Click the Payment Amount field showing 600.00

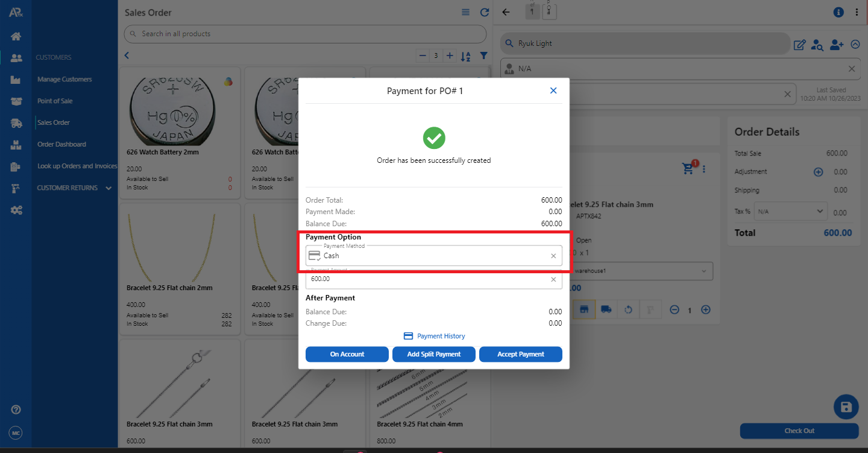(428, 279)
